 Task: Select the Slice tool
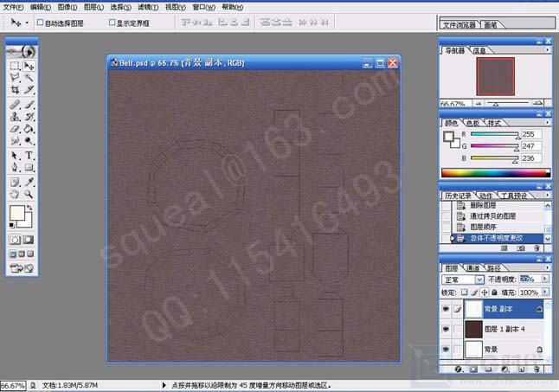(29, 89)
